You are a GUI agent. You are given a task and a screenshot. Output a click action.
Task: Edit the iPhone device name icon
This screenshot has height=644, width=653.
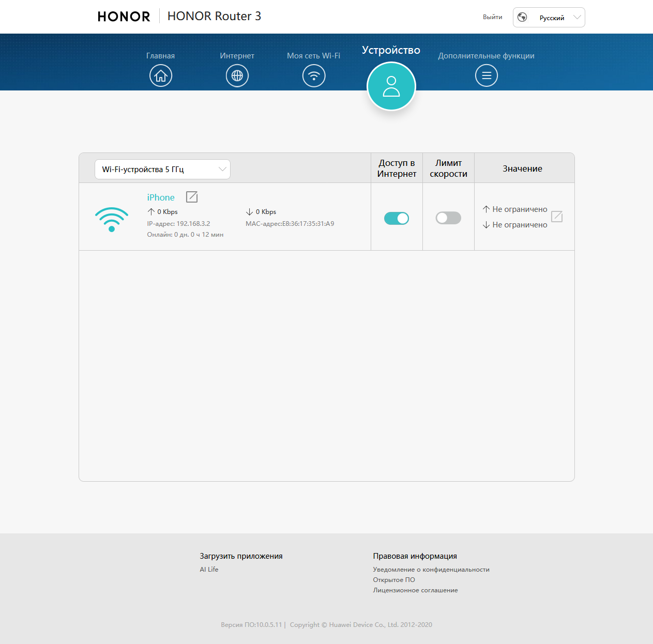(192, 197)
